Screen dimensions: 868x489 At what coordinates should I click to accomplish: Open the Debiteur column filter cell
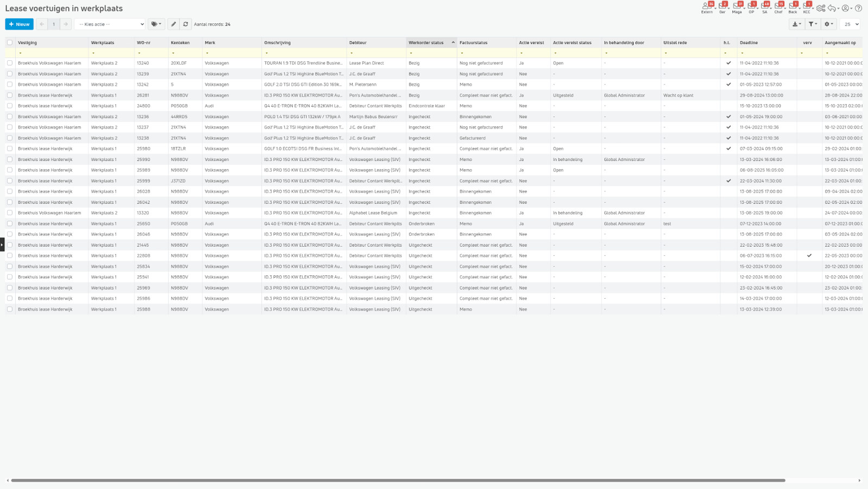[375, 53]
